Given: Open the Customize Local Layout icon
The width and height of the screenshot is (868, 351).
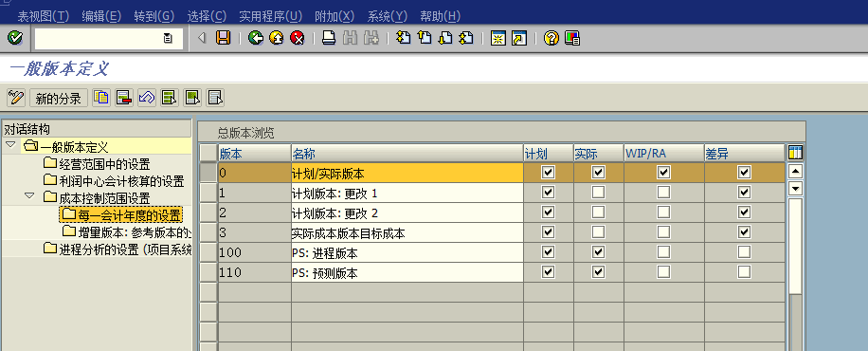Looking at the screenshot, I should tap(571, 38).
